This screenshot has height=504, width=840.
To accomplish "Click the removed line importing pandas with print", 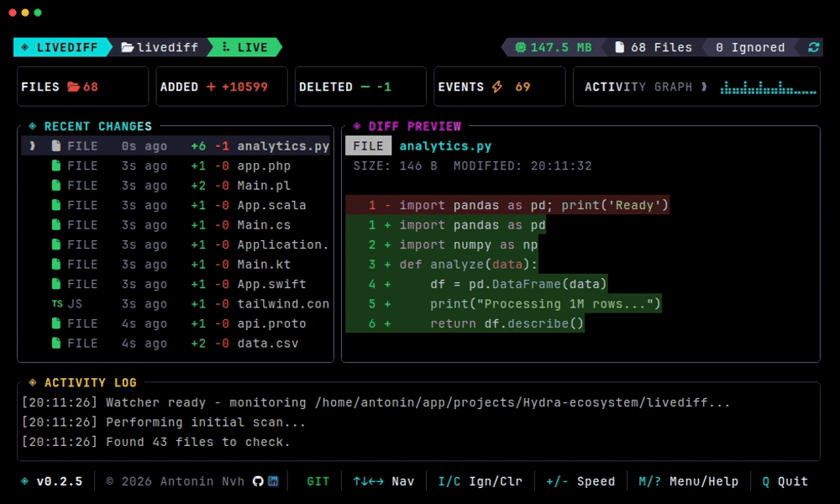I will 507,205.
